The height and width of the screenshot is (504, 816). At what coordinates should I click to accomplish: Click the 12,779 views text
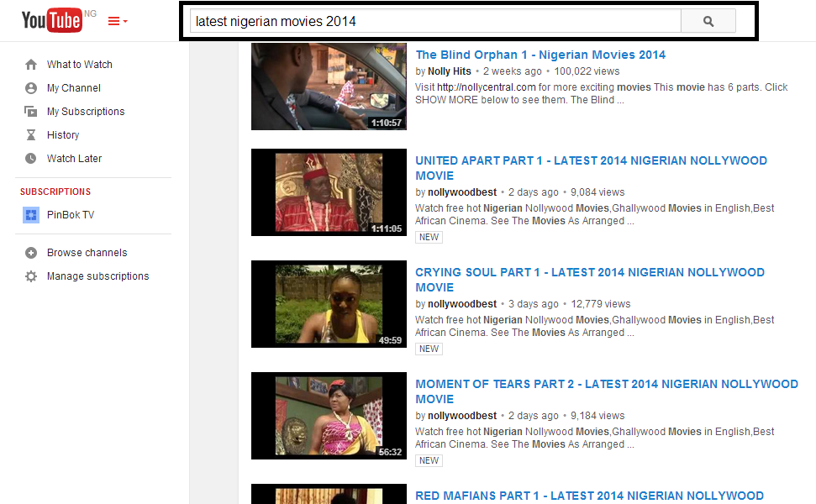coord(601,304)
